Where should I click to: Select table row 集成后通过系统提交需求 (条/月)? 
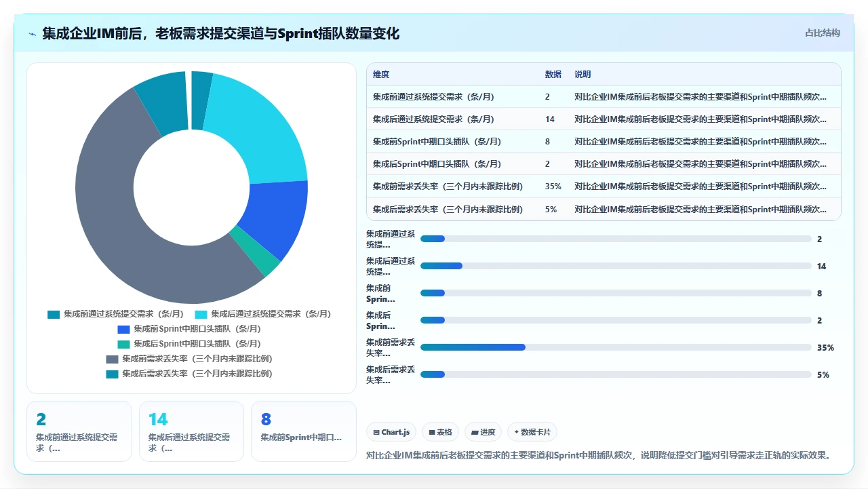click(x=604, y=119)
